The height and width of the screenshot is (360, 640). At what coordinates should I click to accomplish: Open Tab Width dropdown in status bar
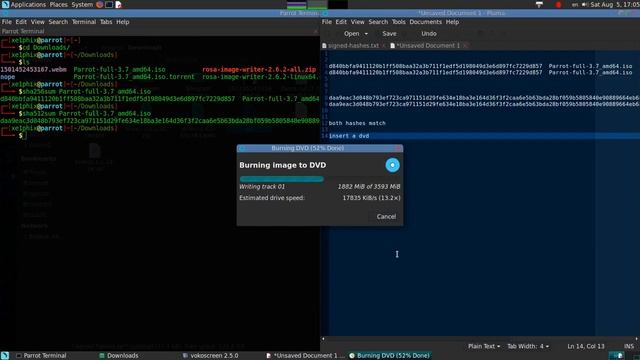528,346
